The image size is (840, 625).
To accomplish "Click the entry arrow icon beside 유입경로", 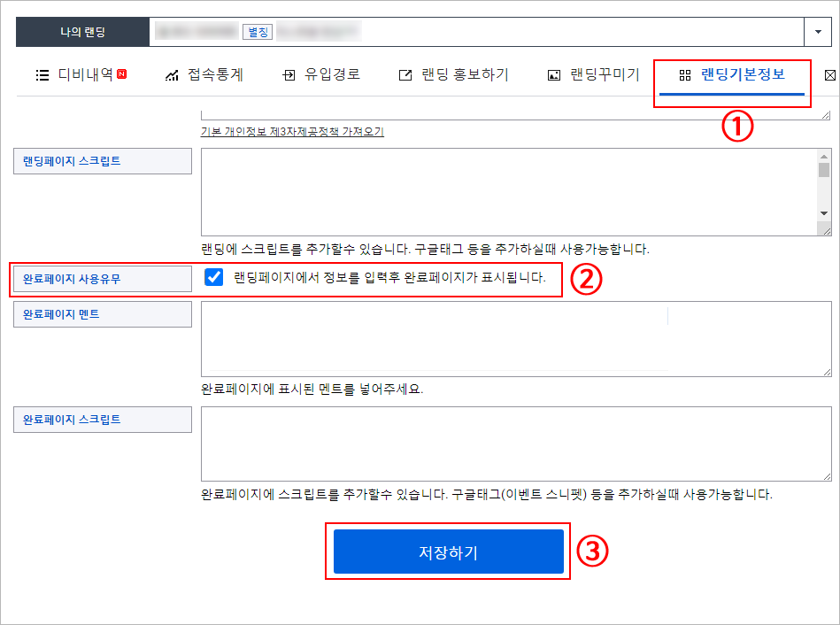I will click(288, 75).
